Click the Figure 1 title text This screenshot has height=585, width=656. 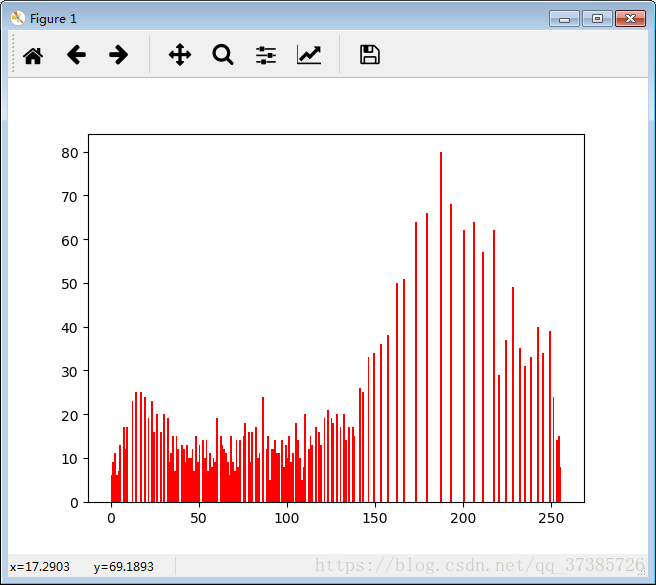(x=54, y=19)
